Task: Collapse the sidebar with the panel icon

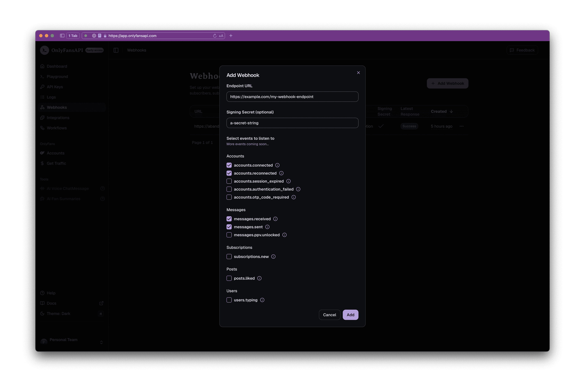Action: pyautogui.click(x=116, y=50)
